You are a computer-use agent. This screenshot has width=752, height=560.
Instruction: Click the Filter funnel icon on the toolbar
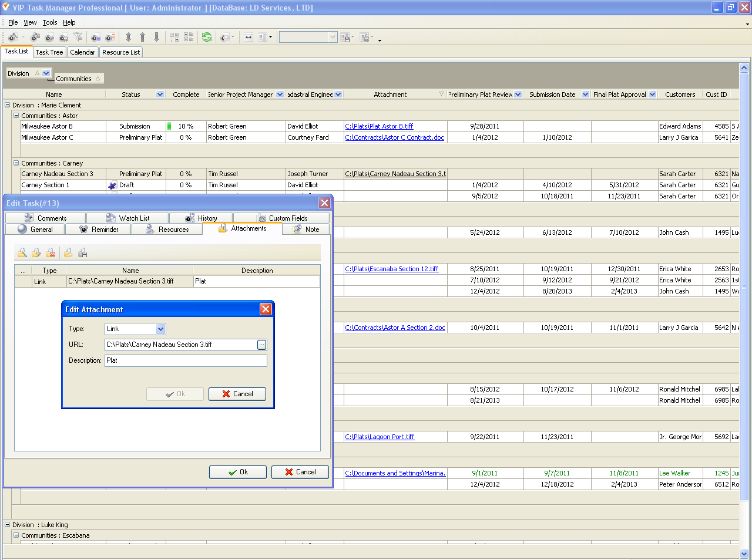78,36
